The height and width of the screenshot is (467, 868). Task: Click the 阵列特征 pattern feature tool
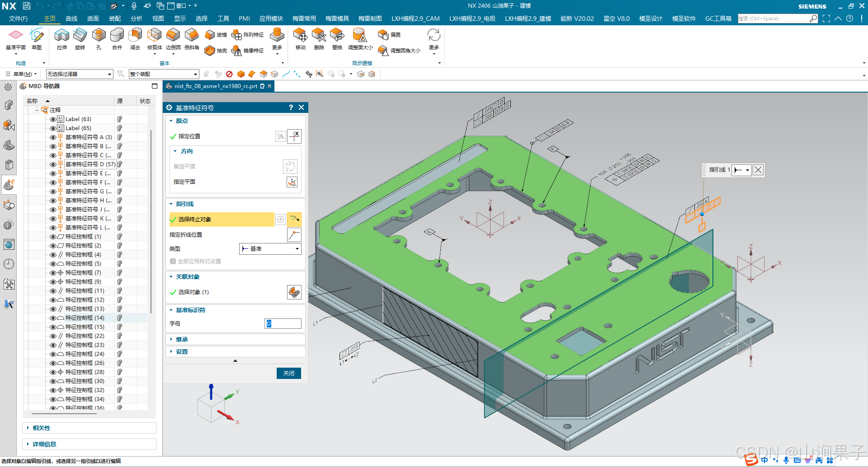click(248, 35)
